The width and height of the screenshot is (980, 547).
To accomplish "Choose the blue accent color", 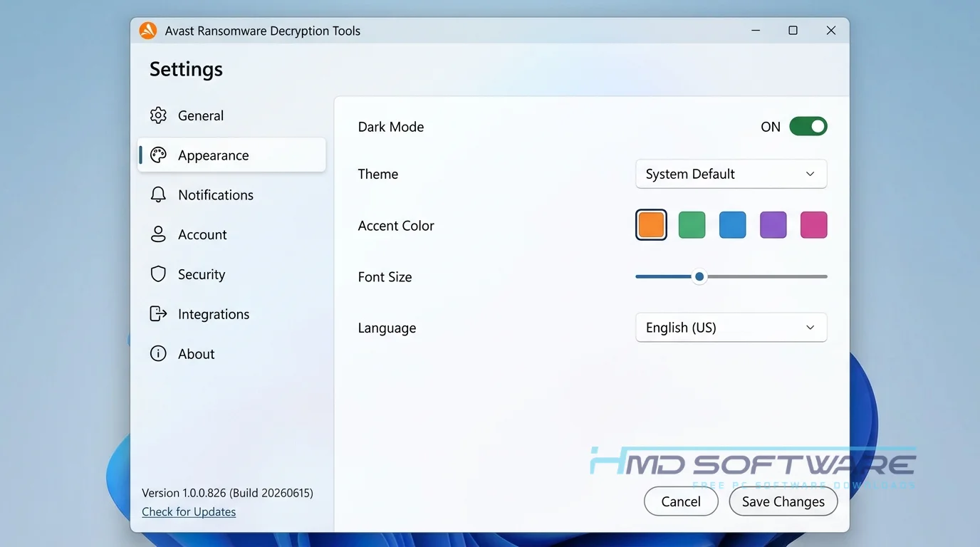I will tap(732, 225).
